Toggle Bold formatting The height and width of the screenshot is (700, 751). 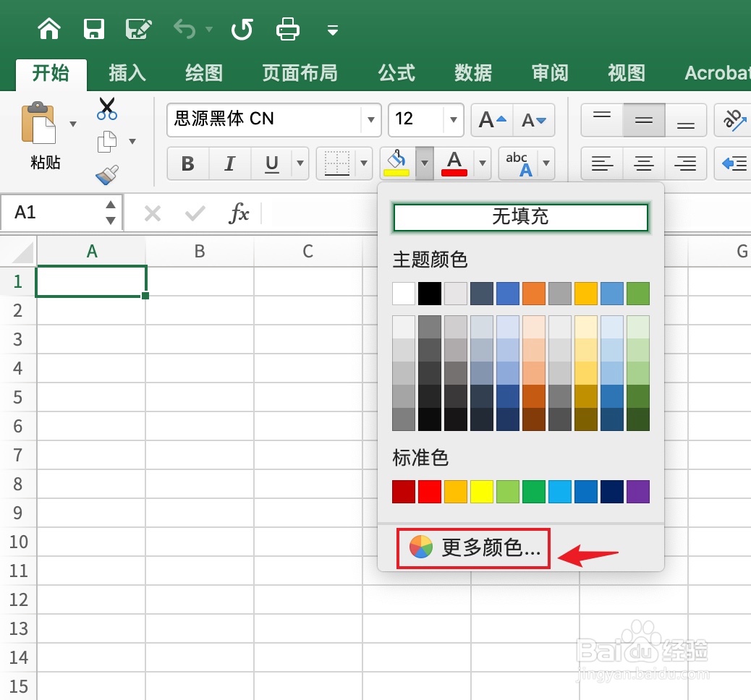click(x=188, y=163)
